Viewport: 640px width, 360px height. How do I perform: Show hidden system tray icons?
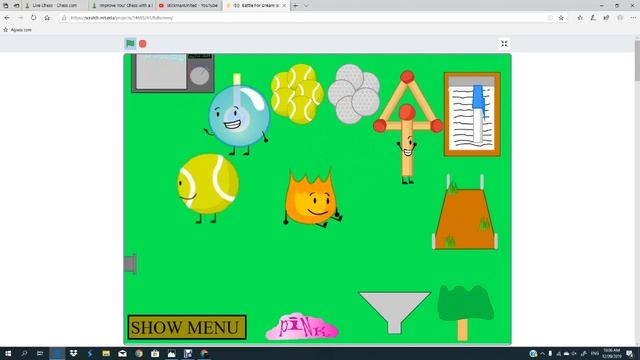542,353
